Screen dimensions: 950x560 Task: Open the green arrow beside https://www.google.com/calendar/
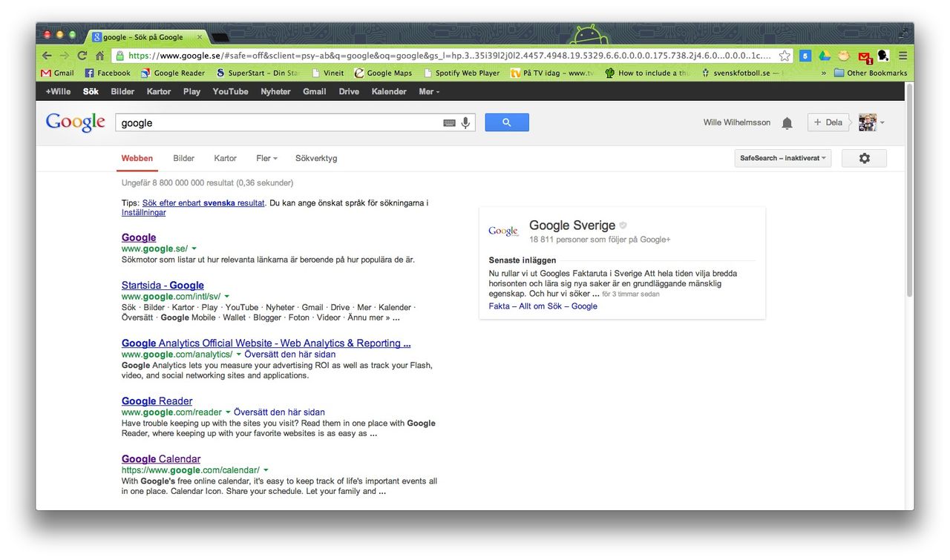266,470
